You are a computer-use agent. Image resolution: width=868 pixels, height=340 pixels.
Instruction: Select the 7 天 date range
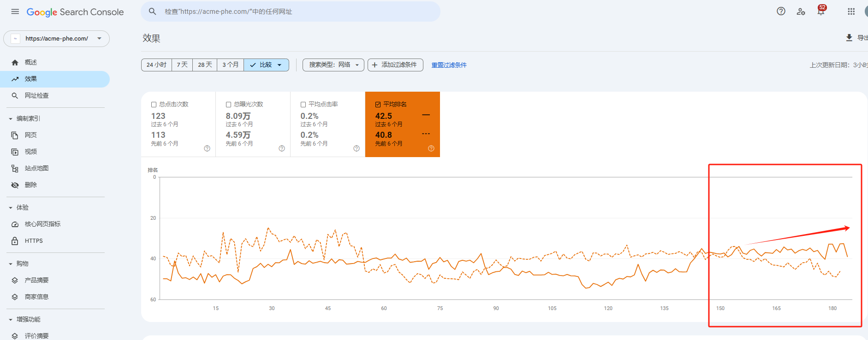tap(182, 65)
